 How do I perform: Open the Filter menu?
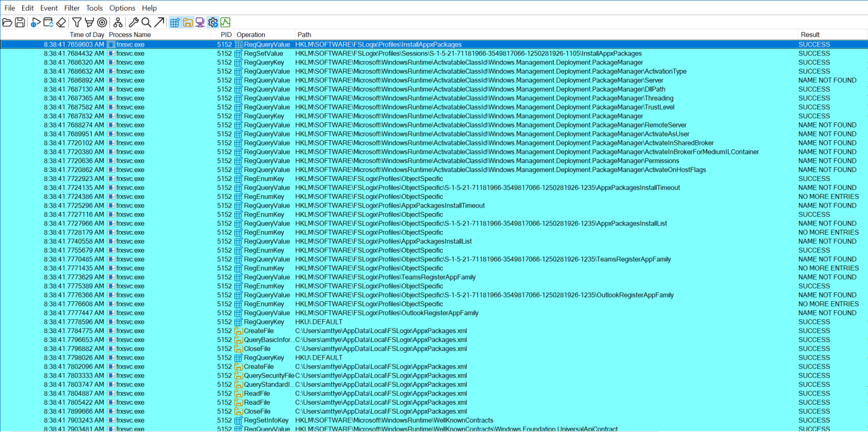point(72,7)
